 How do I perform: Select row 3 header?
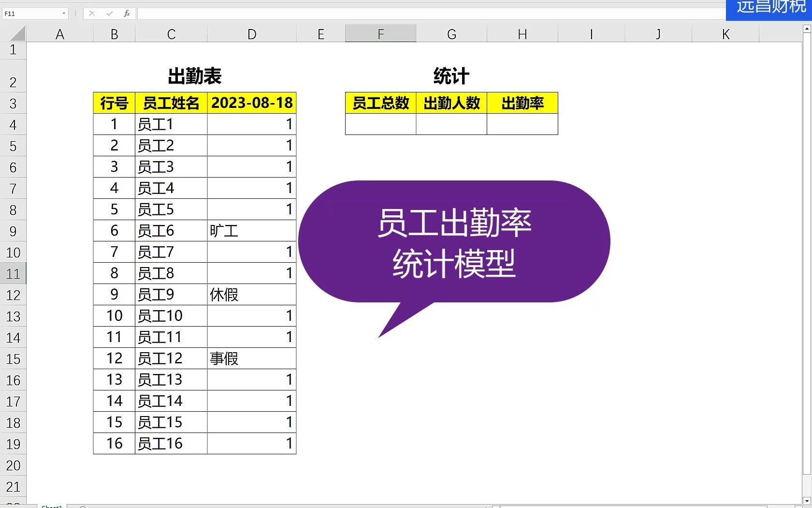(13, 103)
